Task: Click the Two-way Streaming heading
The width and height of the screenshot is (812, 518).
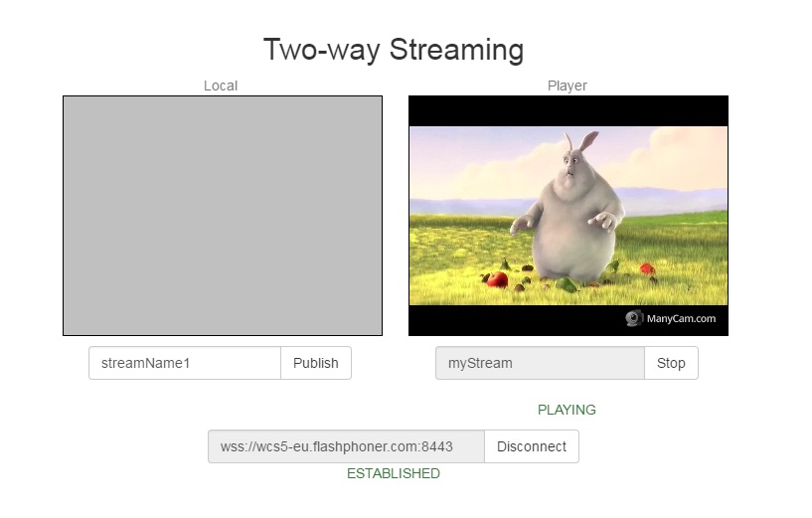Action: point(394,50)
